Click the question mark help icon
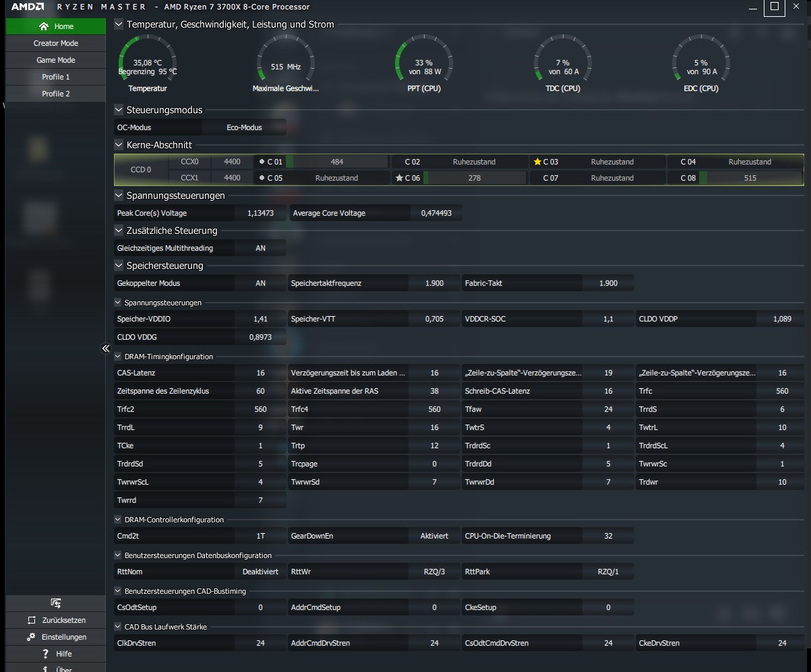811x672 pixels. (45, 654)
